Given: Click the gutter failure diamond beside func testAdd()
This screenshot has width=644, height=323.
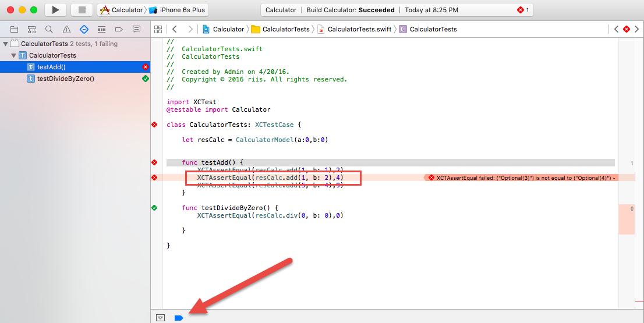Looking at the screenshot, I should click(154, 162).
